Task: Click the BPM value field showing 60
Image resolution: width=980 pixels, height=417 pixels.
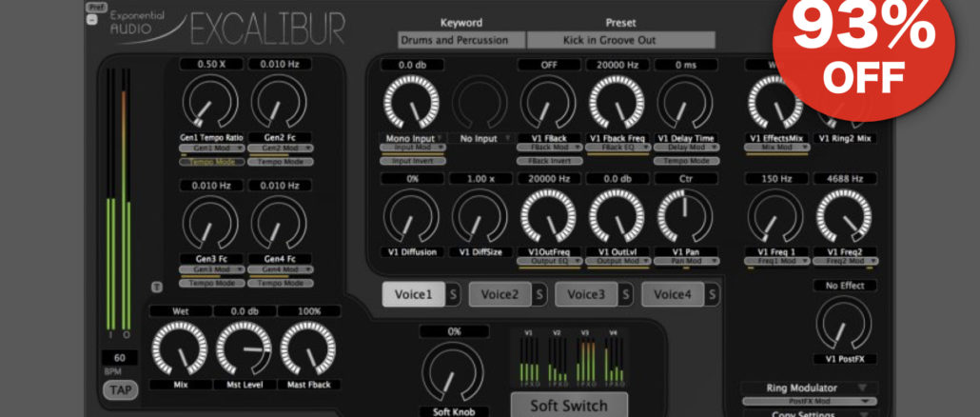Action: [x=120, y=358]
